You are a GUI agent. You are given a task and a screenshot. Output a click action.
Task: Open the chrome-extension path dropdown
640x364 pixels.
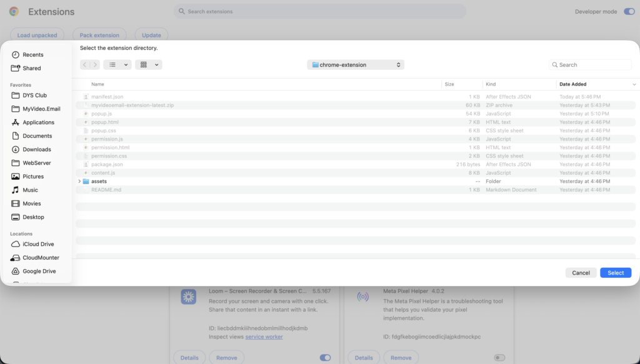pyautogui.click(x=356, y=65)
